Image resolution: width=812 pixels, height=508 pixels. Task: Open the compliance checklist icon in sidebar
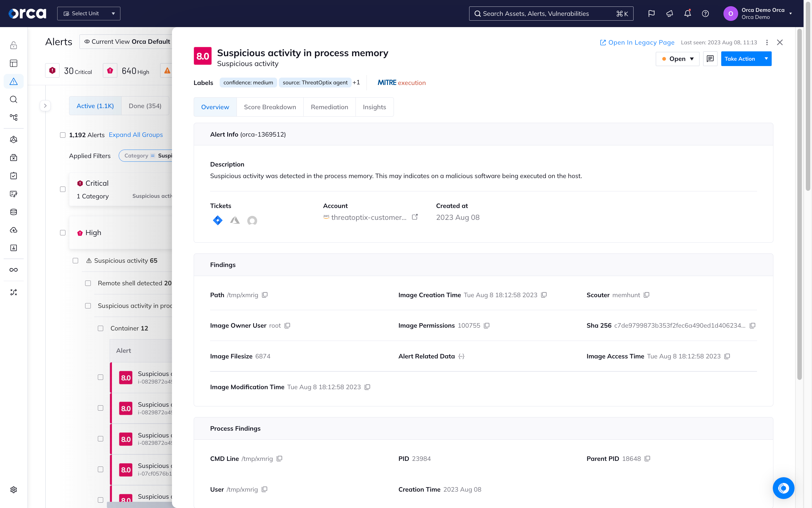(x=14, y=176)
